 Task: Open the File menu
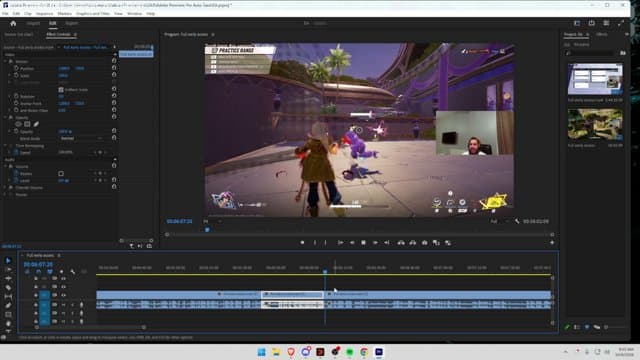5,13
